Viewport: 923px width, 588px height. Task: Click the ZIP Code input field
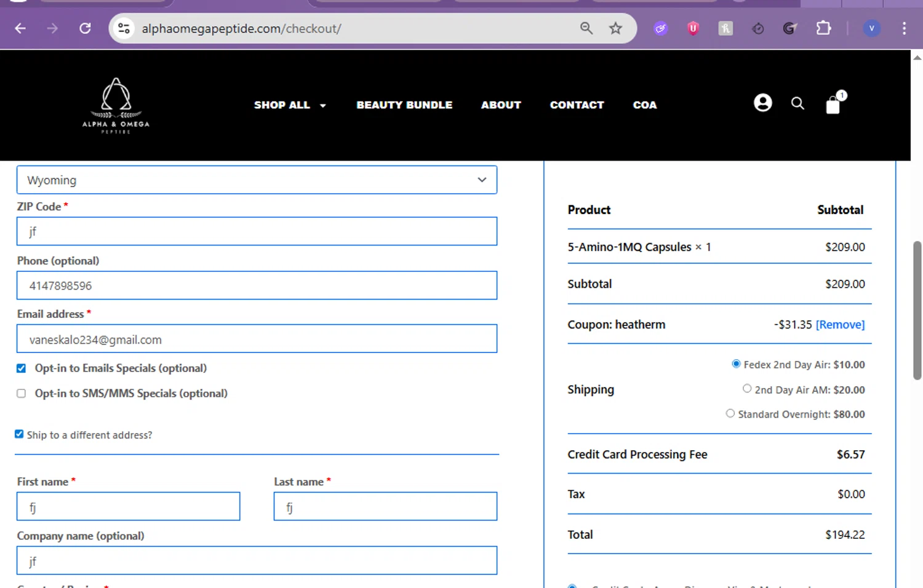tap(257, 231)
